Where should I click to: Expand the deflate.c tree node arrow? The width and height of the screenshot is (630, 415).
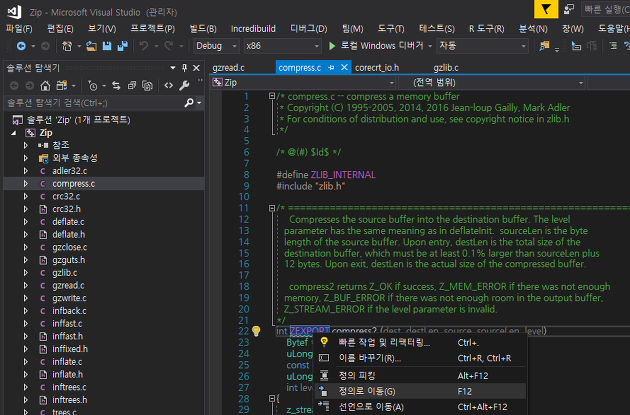point(26,222)
